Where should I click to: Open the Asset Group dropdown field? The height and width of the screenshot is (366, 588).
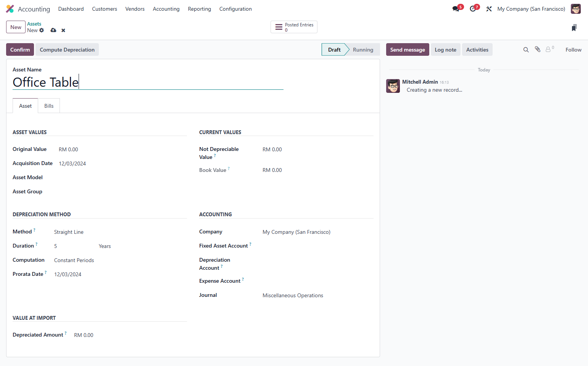pyautogui.click(x=123, y=191)
